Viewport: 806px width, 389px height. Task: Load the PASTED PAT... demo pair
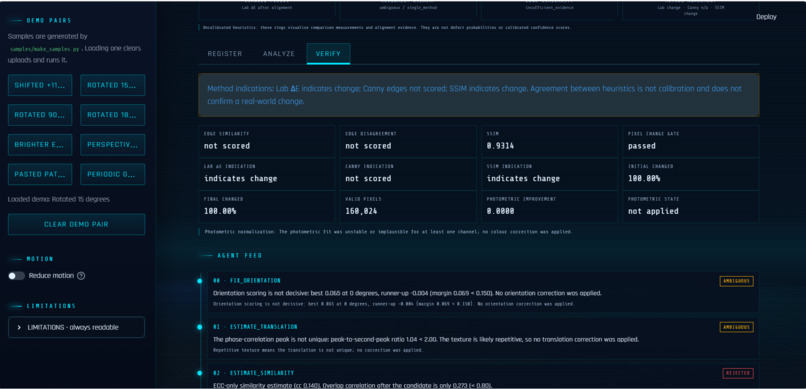click(x=40, y=174)
